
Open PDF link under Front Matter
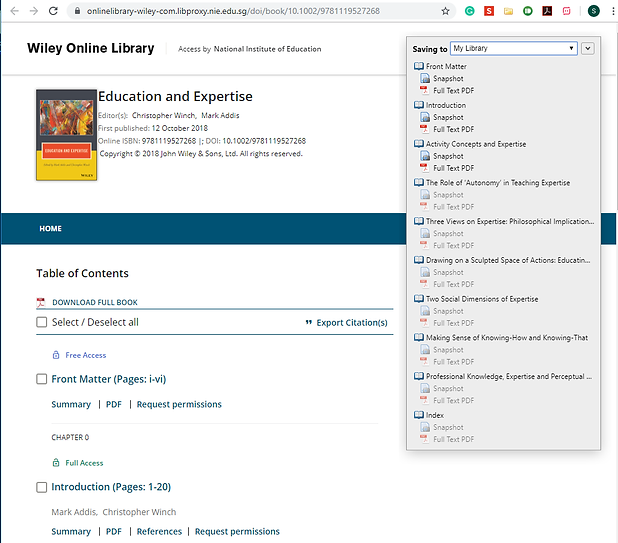click(x=114, y=404)
